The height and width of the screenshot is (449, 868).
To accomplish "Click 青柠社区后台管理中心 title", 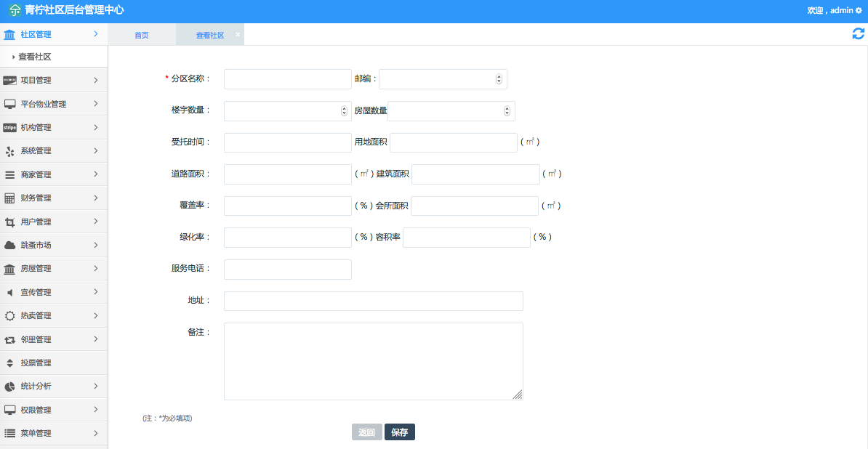I will (74, 10).
